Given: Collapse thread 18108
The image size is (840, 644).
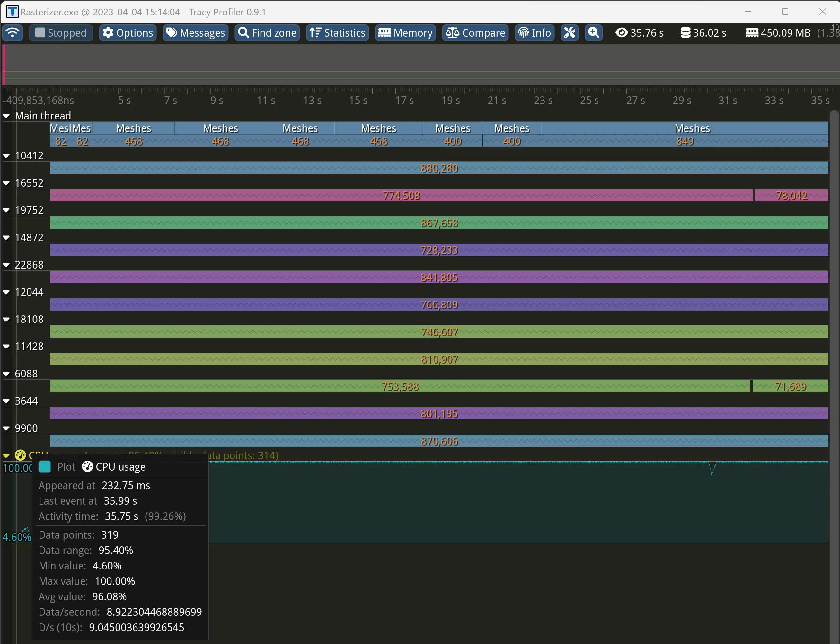Looking at the screenshot, I should coord(6,319).
